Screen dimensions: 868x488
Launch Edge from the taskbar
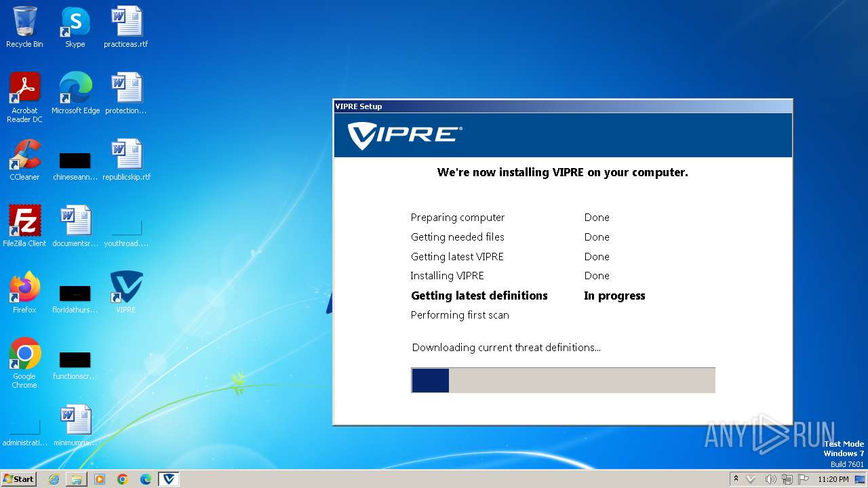146,479
